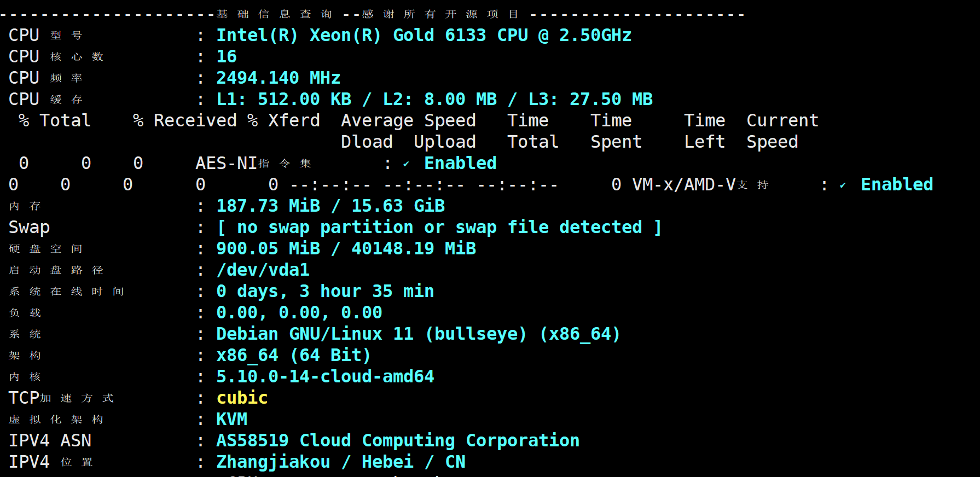Click the CPU 型号 label
The width and height of the screenshot is (980, 477).
45,36
